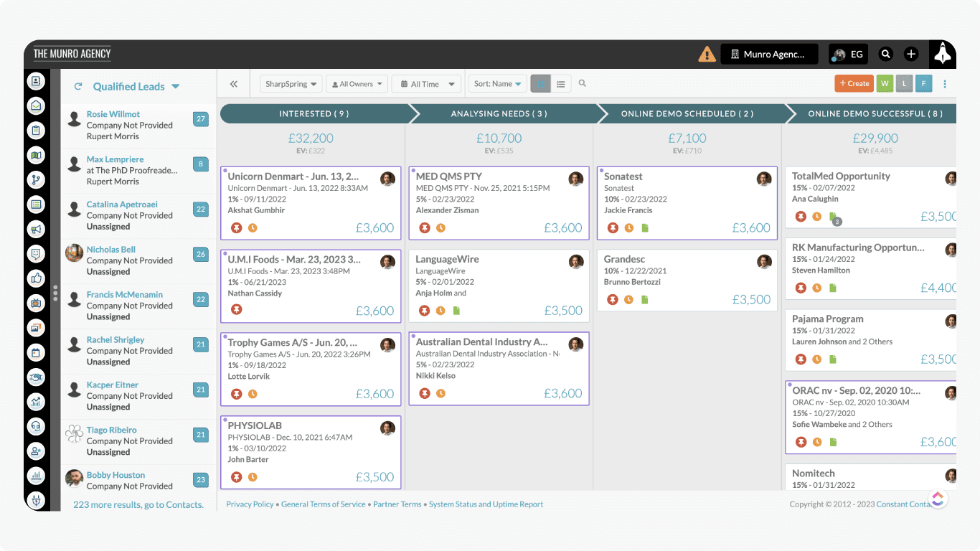Click pin icon on Unicorn Denmart card

tap(237, 227)
